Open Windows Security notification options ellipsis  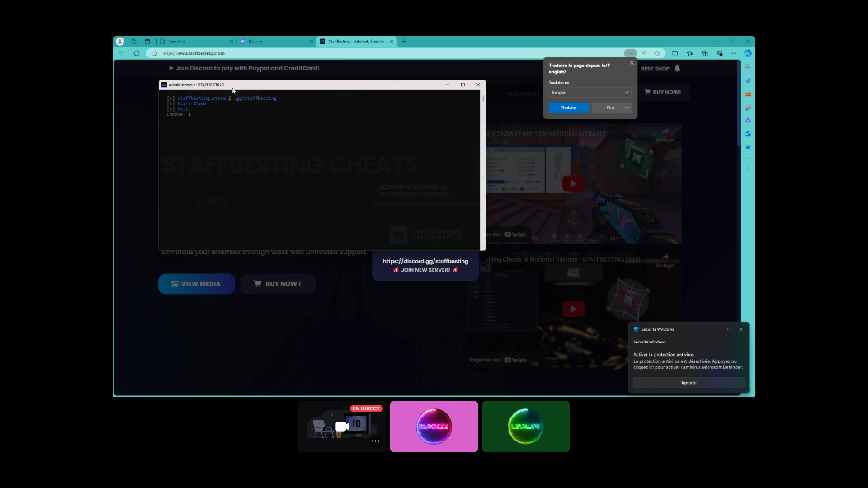727,329
